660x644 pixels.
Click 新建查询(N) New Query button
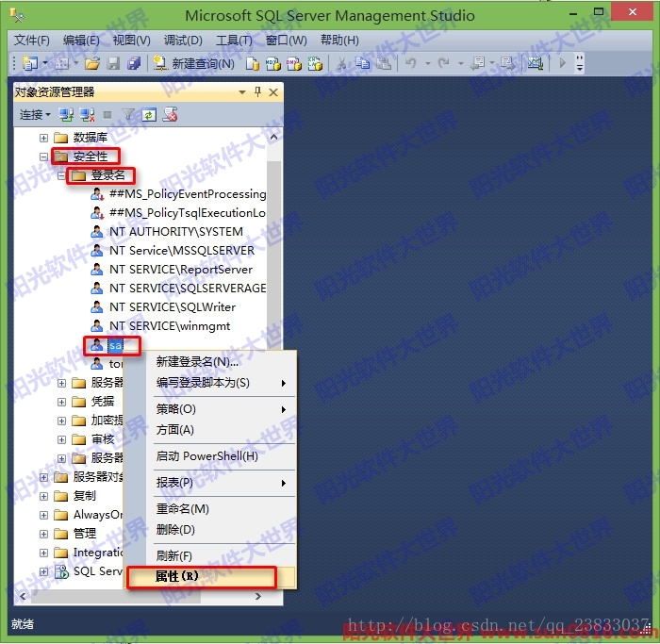pyautogui.click(x=194, y=63)
